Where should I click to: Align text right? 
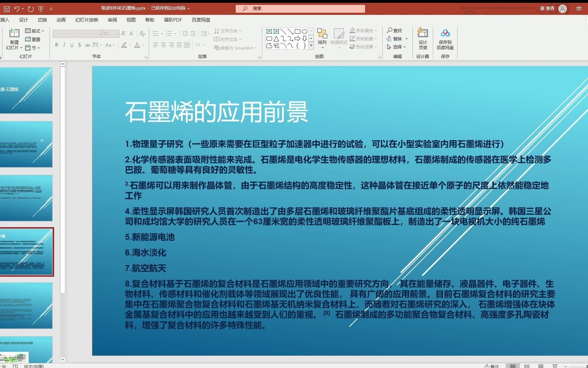coord(171,45)
